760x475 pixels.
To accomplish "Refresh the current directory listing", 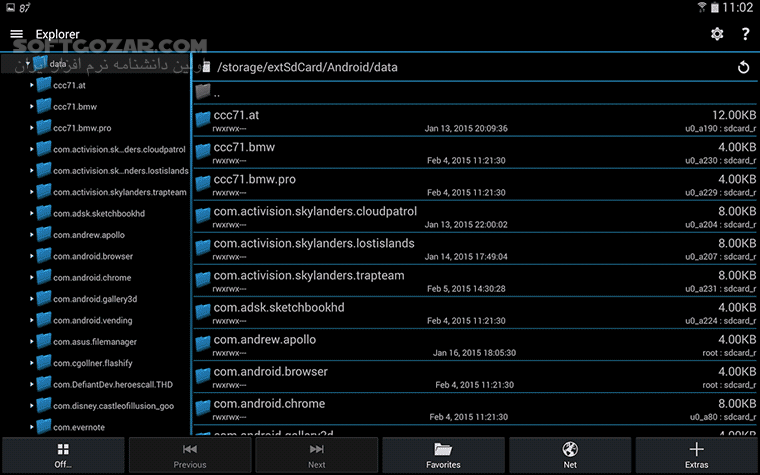I will pos(743,67).
